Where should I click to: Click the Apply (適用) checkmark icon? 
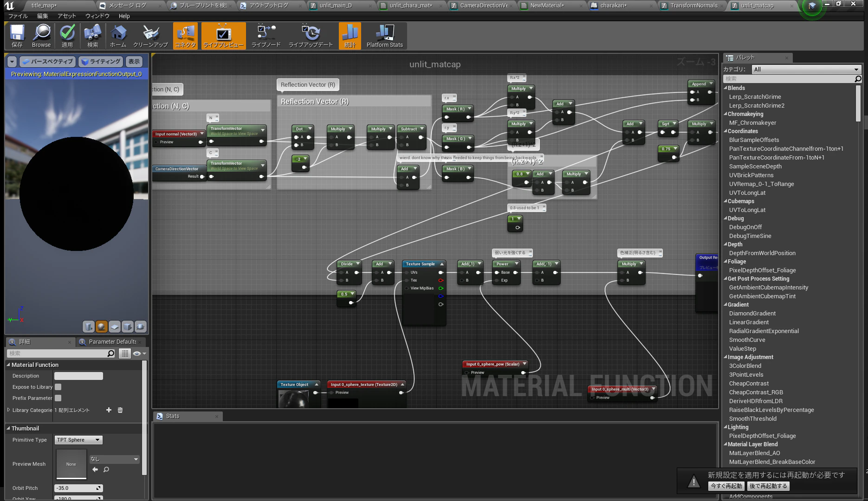(x=67, y=36)
